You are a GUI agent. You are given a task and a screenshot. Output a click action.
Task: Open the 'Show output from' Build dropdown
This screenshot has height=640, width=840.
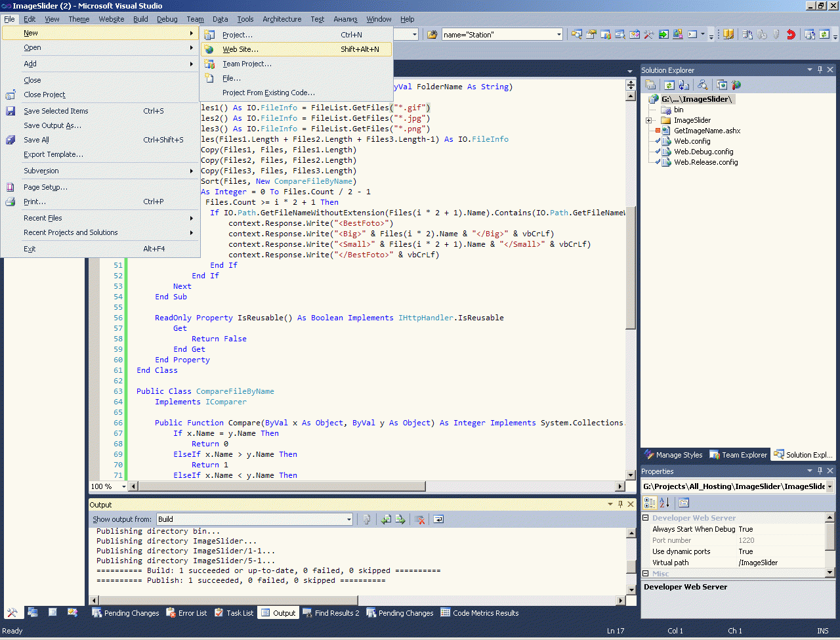[x=348, y=519]
